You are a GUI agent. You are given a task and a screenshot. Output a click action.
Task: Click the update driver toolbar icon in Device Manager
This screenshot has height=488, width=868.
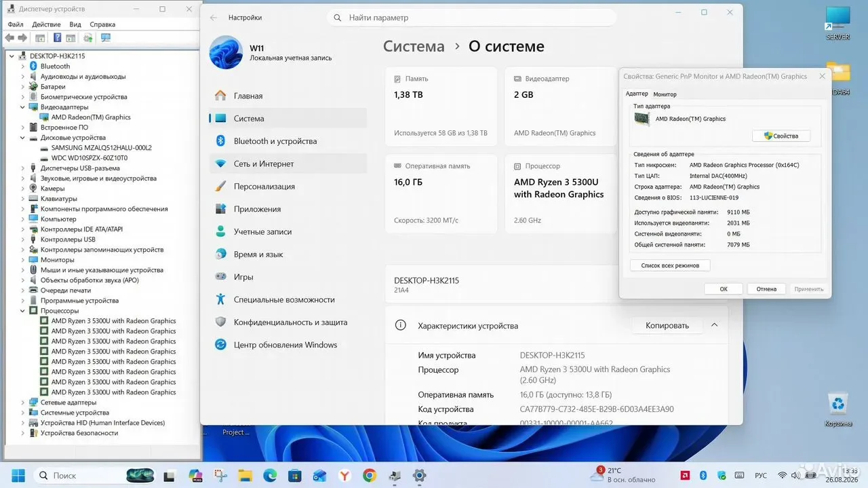click(x=87, y=38)
